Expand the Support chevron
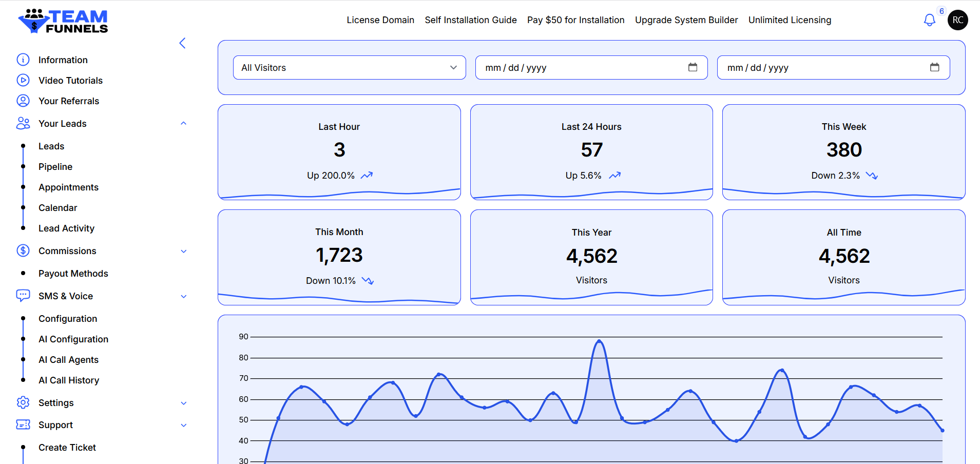Image resolution: width=980 pixels, height=464 pixels. [184, 425]
